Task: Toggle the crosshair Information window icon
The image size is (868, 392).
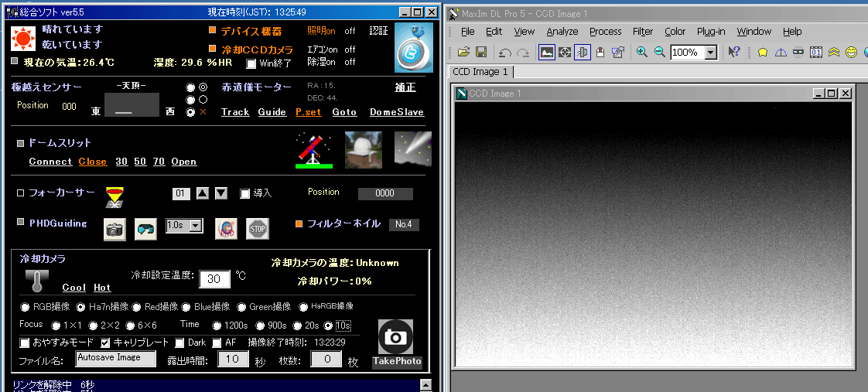Action: [x=565, y=53]
